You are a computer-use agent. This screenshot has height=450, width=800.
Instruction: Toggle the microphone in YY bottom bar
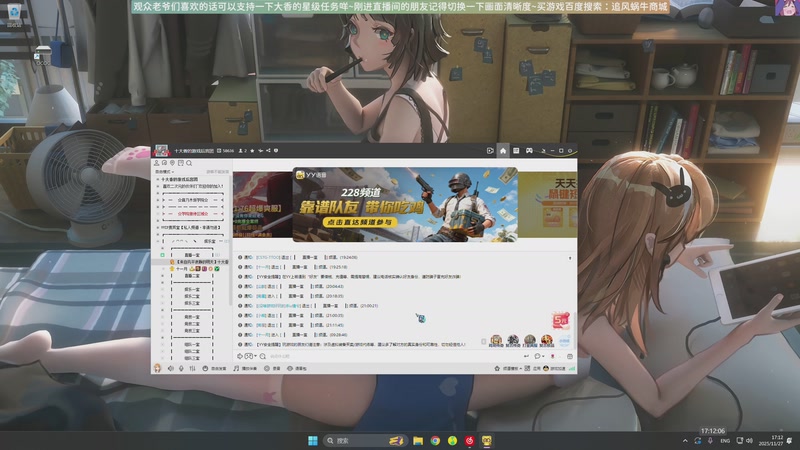[181, 368]
